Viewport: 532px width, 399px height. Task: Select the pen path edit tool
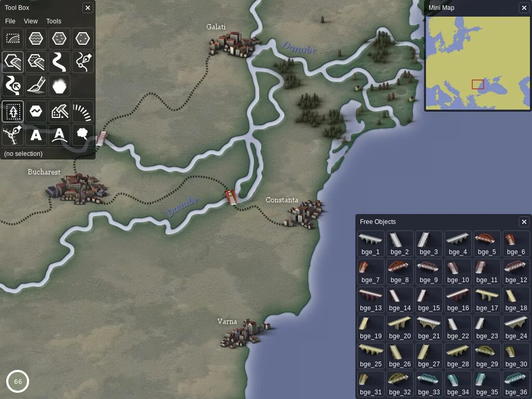pyautogui.click(x=83, y=62)
